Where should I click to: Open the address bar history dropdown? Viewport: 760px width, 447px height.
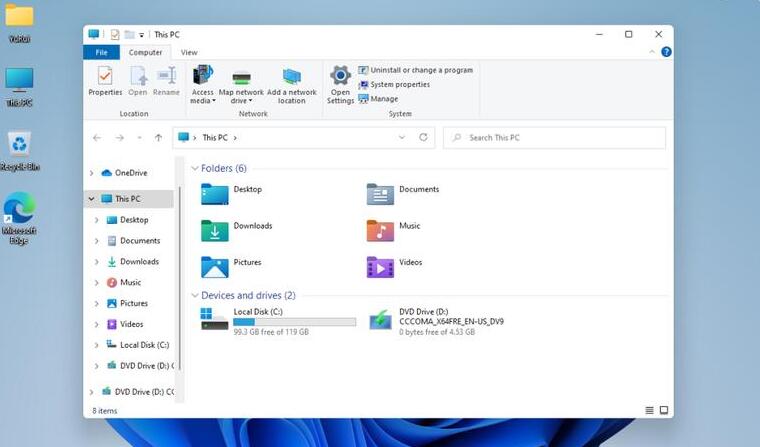[x=404, y=137]
